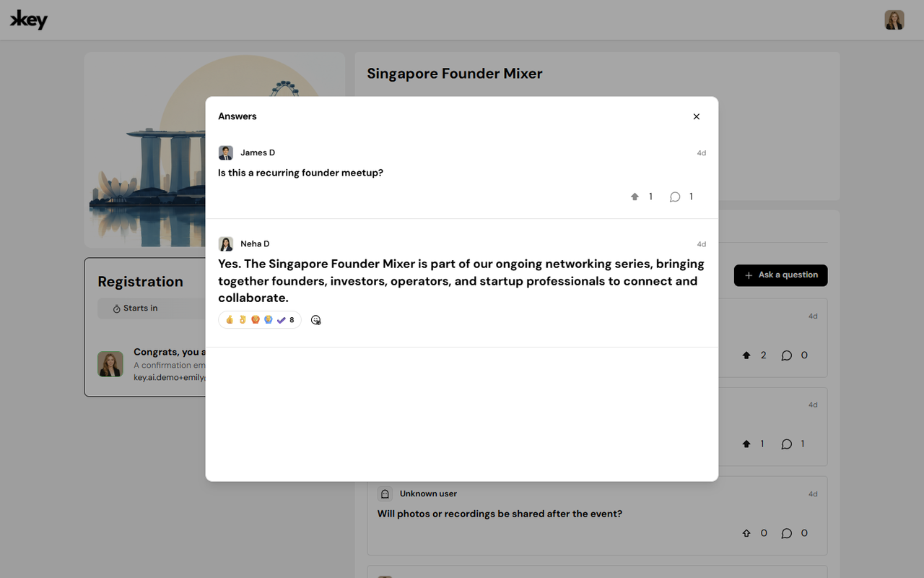This screenshot has height=578, width=924.
Task: Click the Unknown user label
Action: coord(428,494)
